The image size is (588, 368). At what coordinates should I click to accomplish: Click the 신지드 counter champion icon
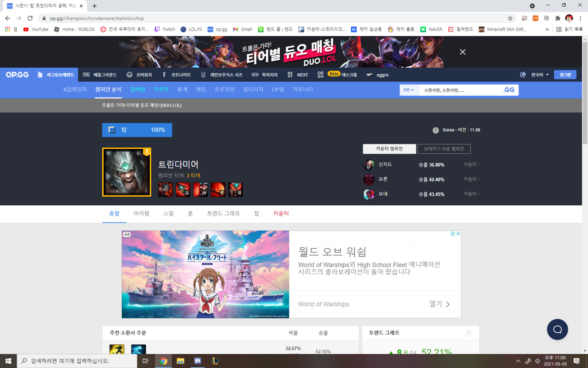369,165
